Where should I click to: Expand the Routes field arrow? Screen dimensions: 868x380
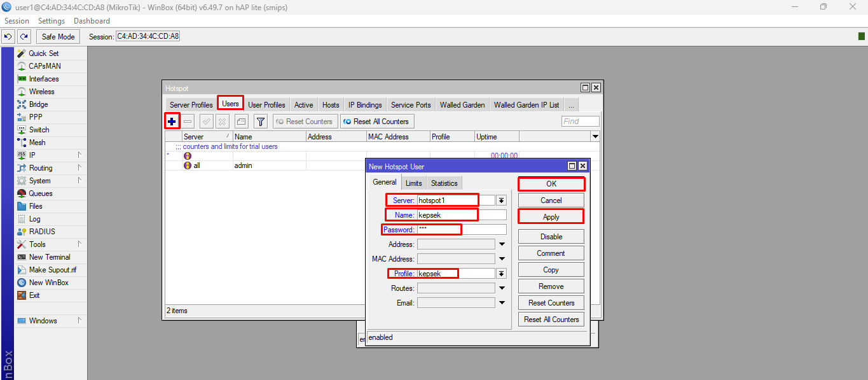[x=502, y=288]
